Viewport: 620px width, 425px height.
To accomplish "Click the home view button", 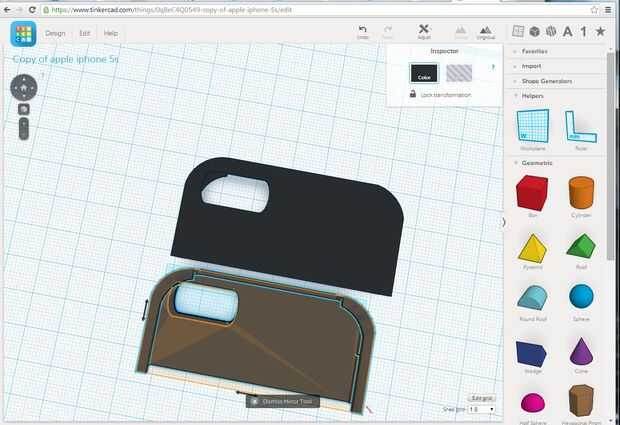I will [x=24, y=88].
